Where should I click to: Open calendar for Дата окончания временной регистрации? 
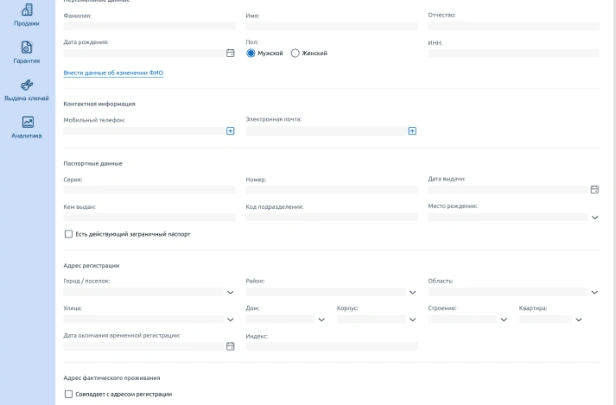point(230,346)
